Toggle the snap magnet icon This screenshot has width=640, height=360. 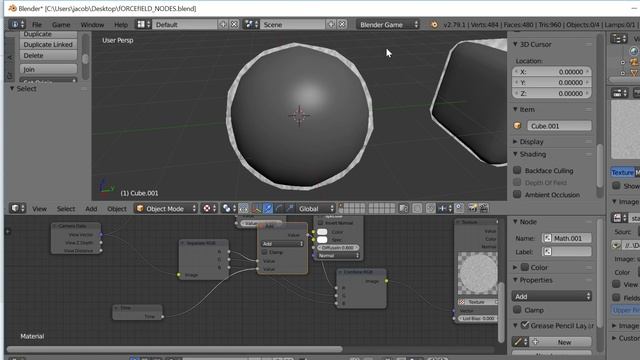point(431,209)
